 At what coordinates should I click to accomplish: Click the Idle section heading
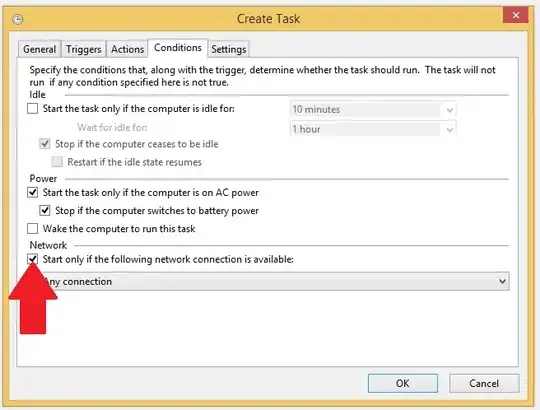pyautogui.click(x=38, y=95)
